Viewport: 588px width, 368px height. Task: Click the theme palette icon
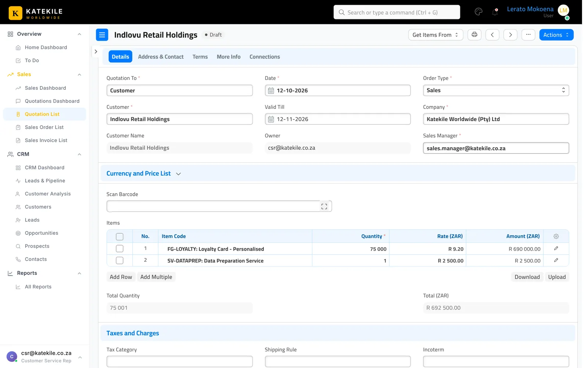pos(478,12)
